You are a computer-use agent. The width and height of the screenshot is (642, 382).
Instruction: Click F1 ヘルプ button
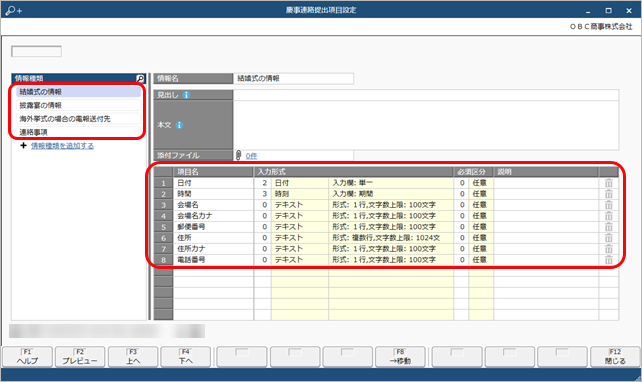27,357
